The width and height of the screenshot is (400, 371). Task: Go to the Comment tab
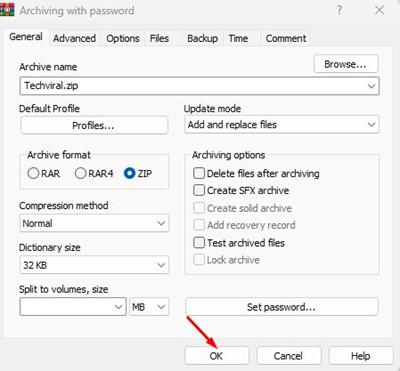pos(286,38)
